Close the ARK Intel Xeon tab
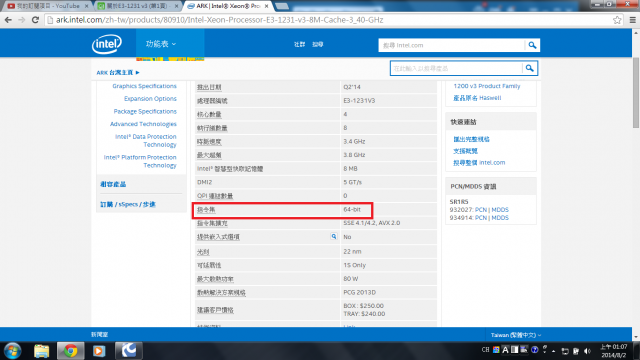The width and height of the screenshot is (640, 360). click(x=267, y=6)
